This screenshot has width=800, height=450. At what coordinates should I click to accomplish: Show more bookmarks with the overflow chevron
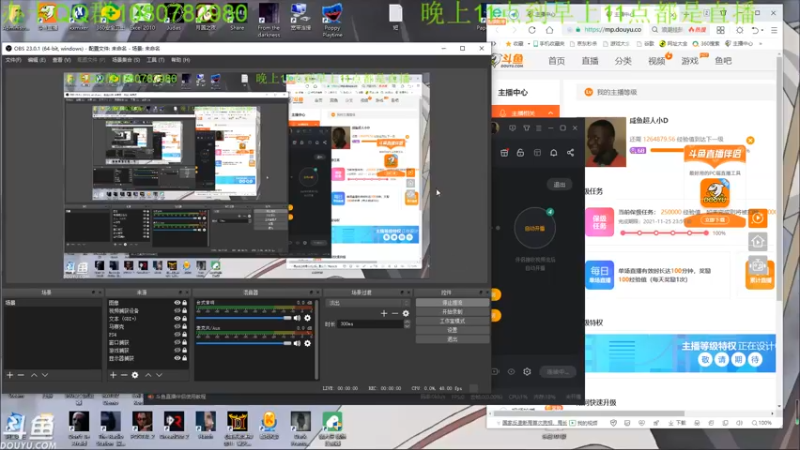[760, 44]
